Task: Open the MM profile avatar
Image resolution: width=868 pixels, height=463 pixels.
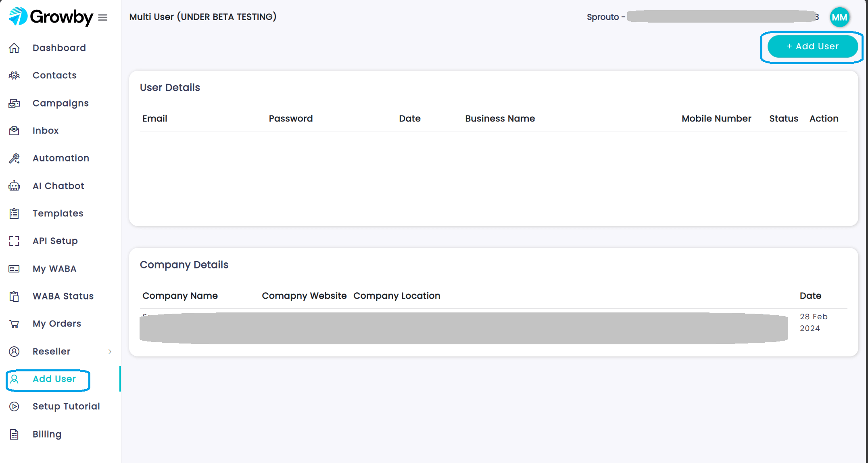Action: coord(839,17)
